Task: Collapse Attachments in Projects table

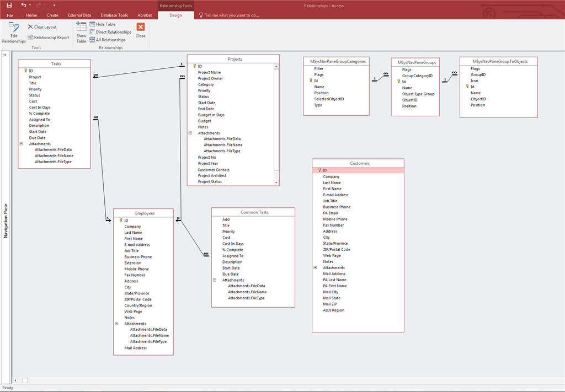Action: tap(190, 133)
